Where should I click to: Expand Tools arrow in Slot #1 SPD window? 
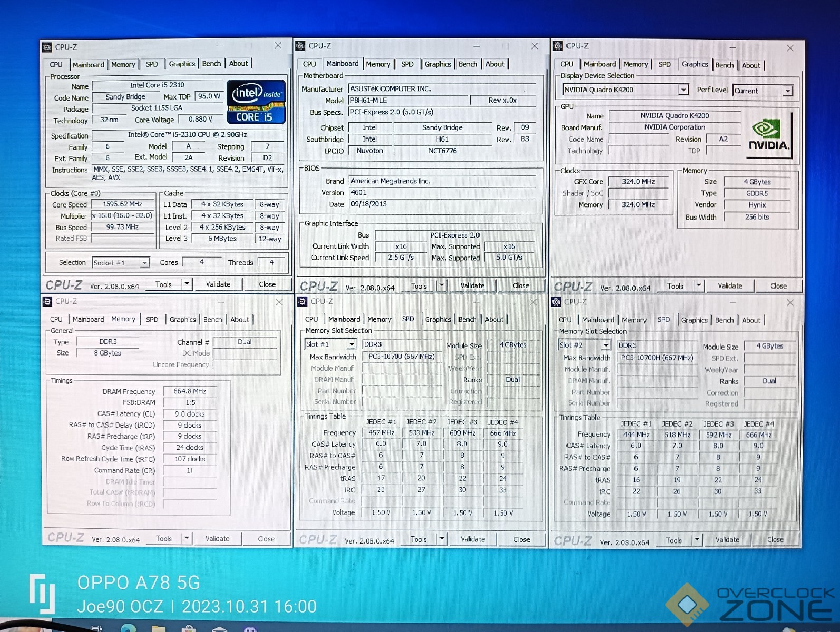tap(442, 539)
